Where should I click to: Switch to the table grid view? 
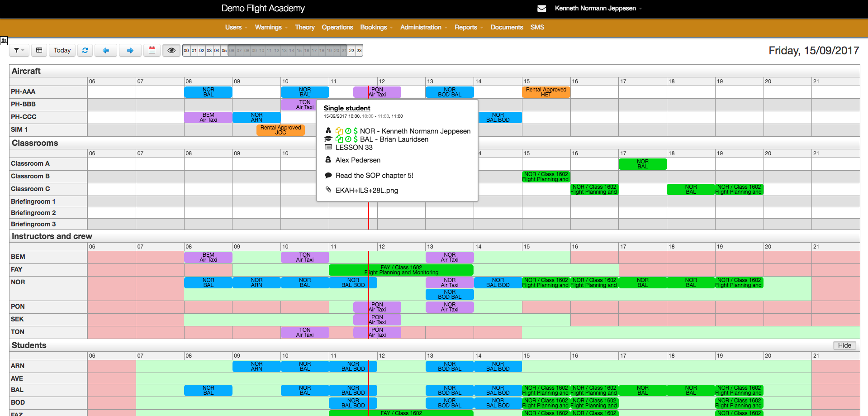[x=39, y=50]
